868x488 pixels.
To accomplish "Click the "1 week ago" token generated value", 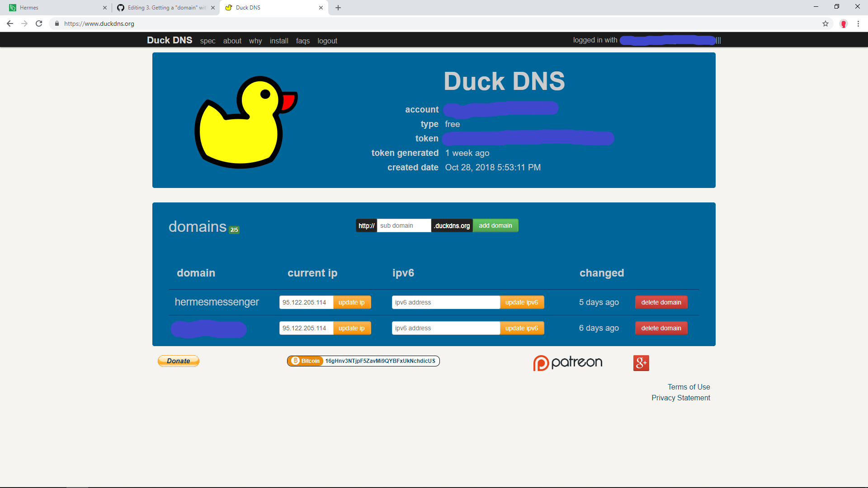I will pos(467,153).
